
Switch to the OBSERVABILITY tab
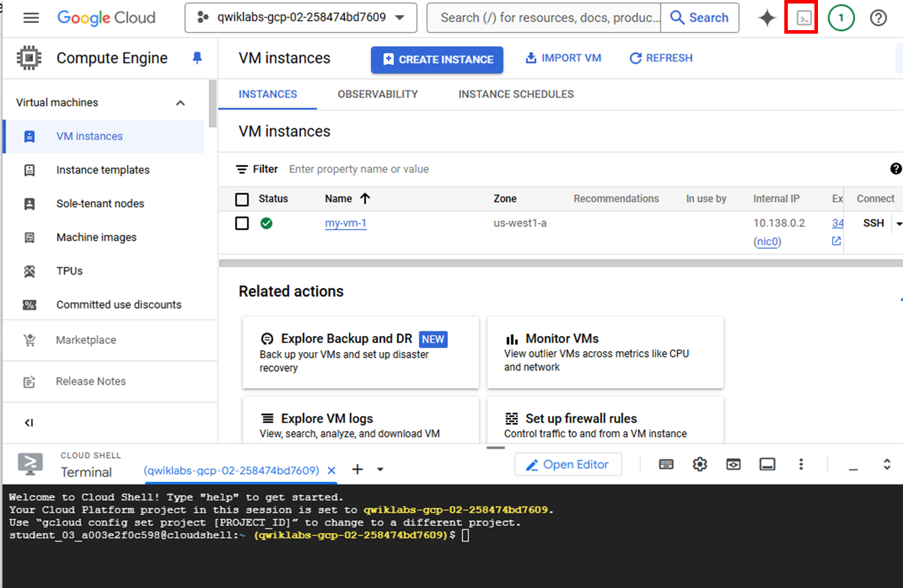pyautogui.click(x=378, y=94)
